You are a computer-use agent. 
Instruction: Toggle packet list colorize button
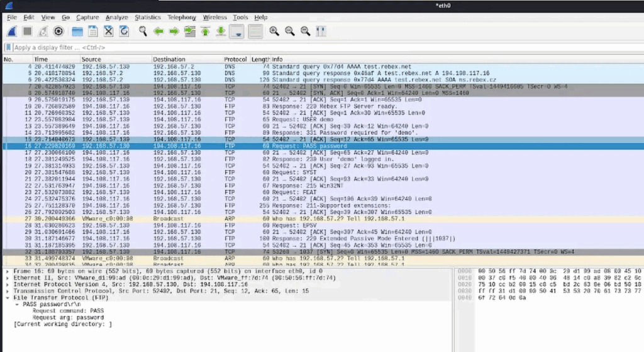pyautogui.click(x=255, y=31)
